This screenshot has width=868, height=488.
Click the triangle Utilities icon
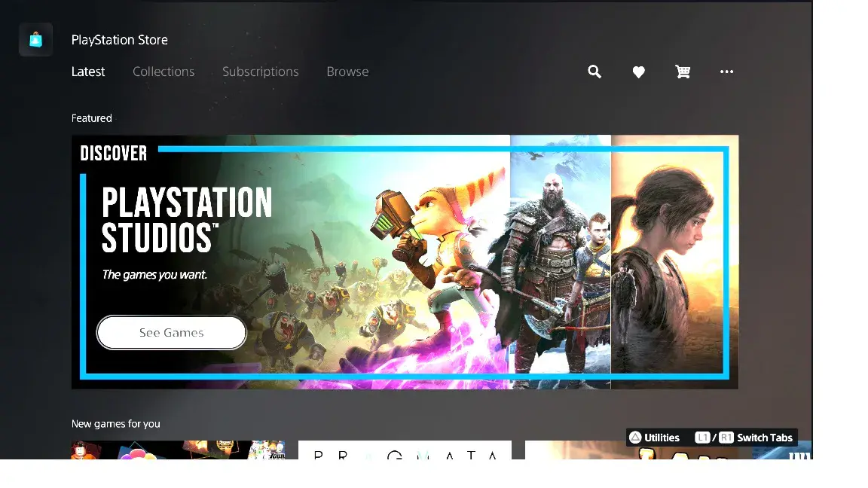(x=635, y=438)
